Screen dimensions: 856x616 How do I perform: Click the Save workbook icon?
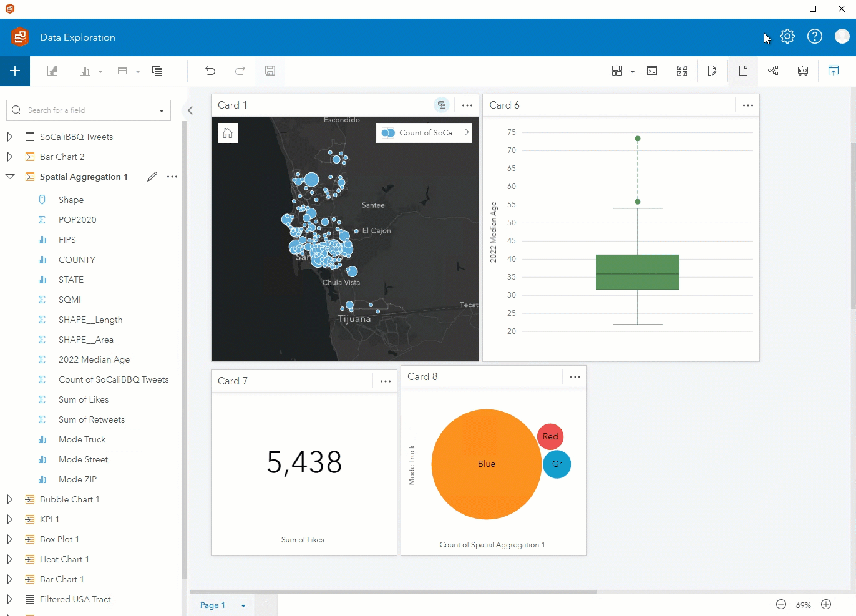[x=270, y=71]
